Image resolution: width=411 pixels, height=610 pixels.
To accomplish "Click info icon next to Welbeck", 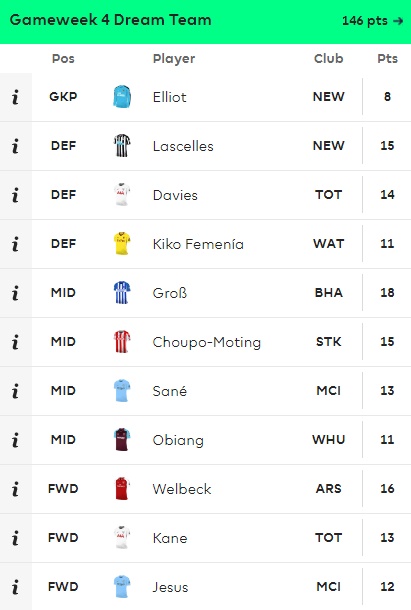I will coord(15,489).
